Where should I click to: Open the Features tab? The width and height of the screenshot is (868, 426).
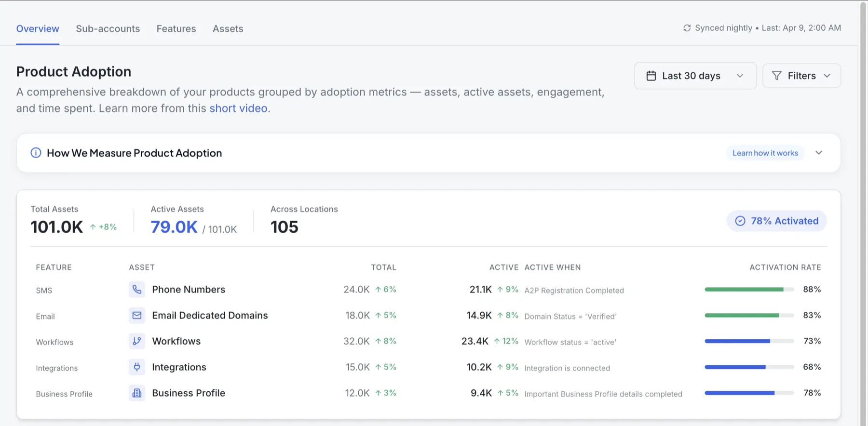176,29
